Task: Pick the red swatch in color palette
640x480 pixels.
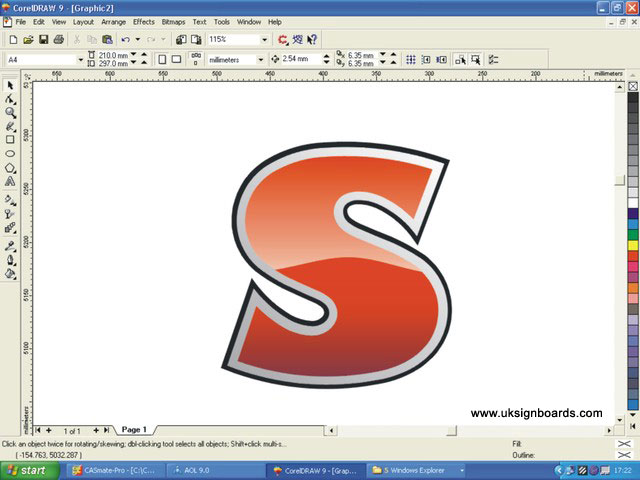Action: point(633,255)
